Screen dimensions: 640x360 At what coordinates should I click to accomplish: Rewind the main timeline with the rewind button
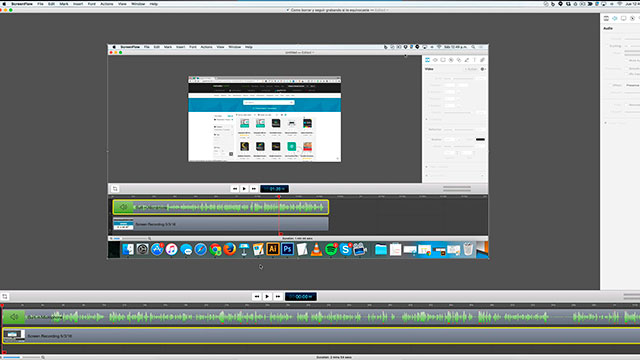256,296
